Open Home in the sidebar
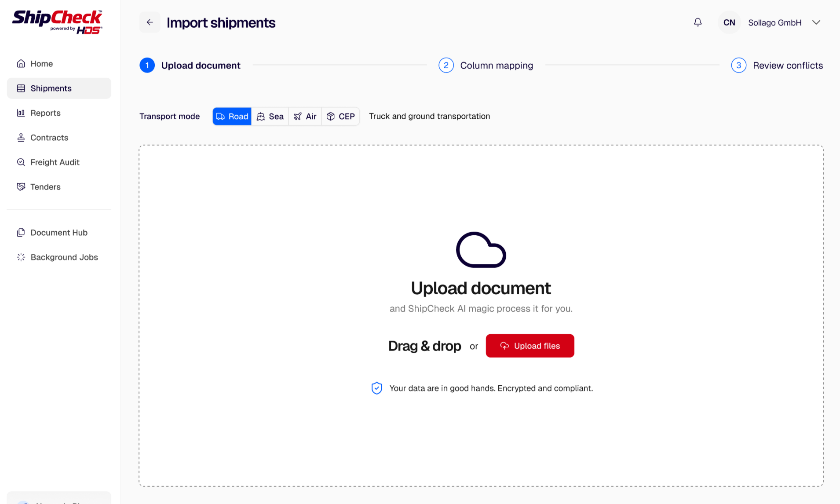The height and width of the screenshot is (504, 840). click(x=59, y=64)
